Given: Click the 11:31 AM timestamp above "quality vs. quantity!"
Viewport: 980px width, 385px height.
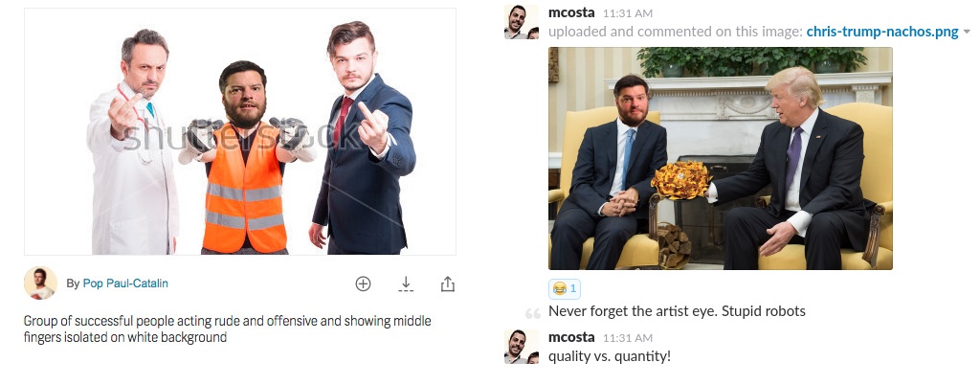Looking at the screenshot, I should point(629,338).
